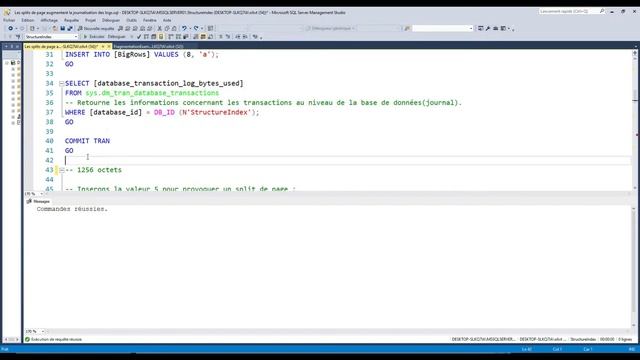Click the Messages tab icon
640x360 pixels.
[29, 201]
